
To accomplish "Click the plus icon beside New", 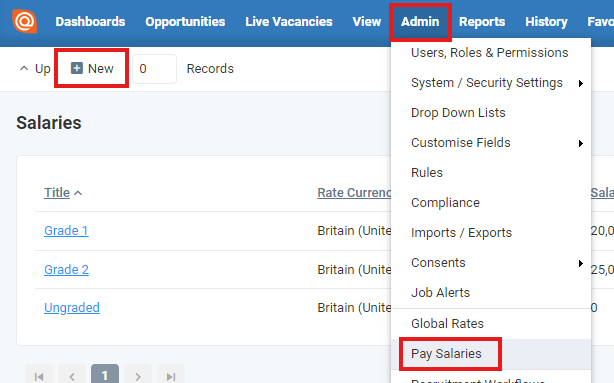I will point(77,68).
